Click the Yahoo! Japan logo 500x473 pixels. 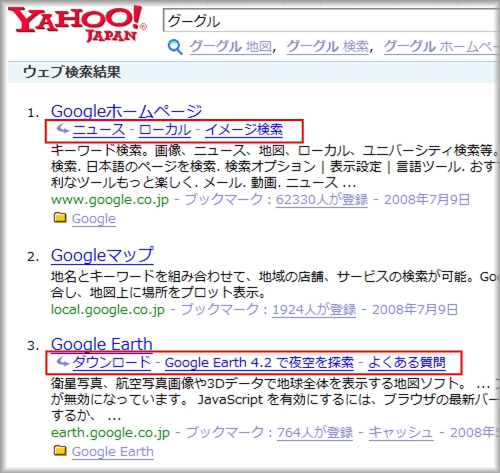pos(77,24)
